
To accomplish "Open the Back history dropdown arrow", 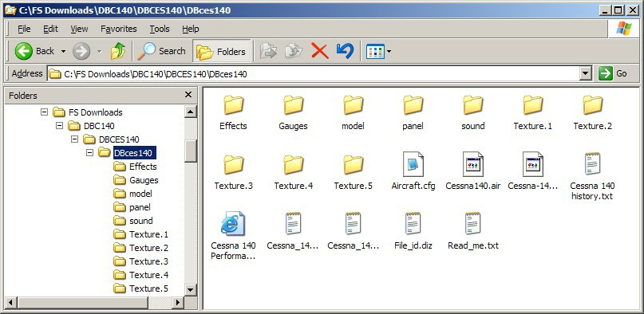I will coord(63,52).
